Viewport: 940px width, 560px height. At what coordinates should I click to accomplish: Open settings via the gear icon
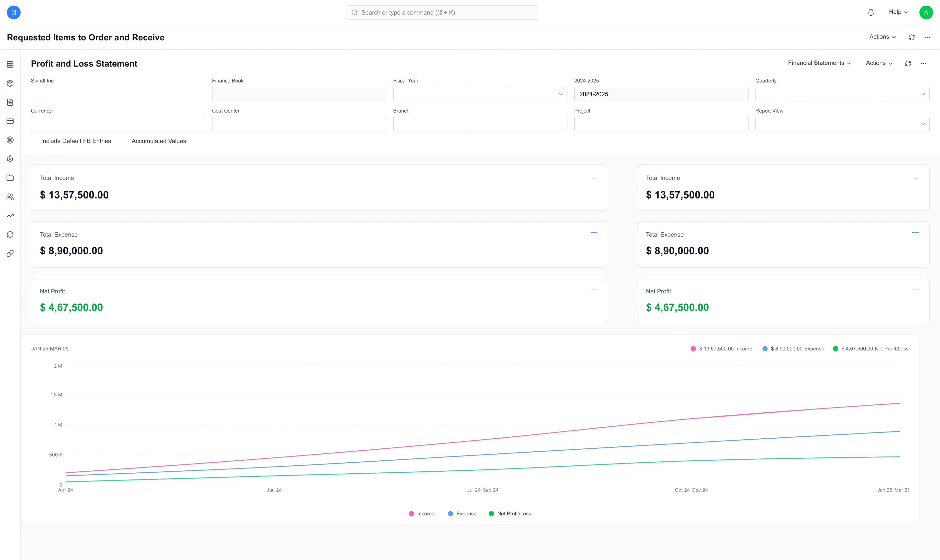coord(10,159)
